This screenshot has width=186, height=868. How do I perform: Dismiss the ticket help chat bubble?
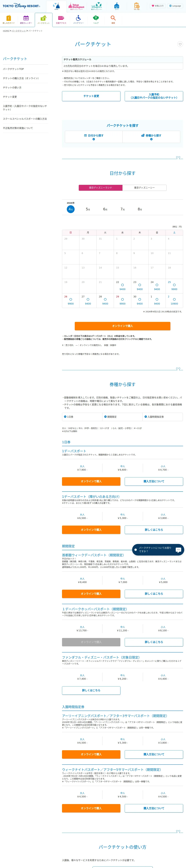pos(136,550)
